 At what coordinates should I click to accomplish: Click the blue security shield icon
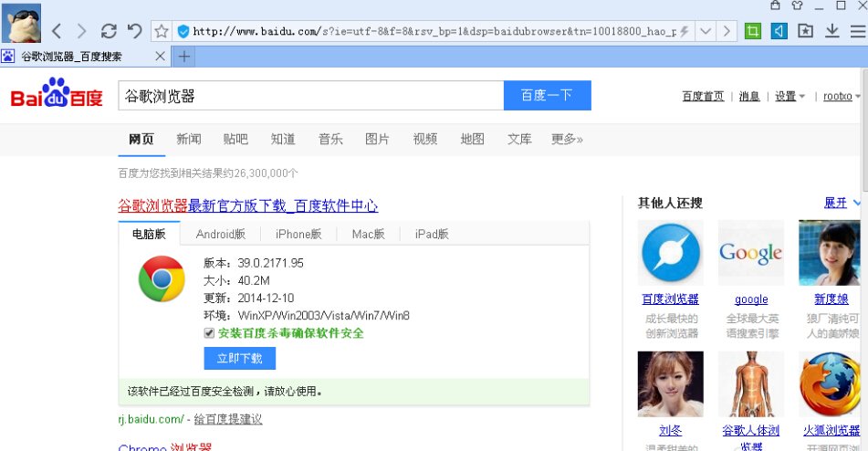(x=183, y=32)
